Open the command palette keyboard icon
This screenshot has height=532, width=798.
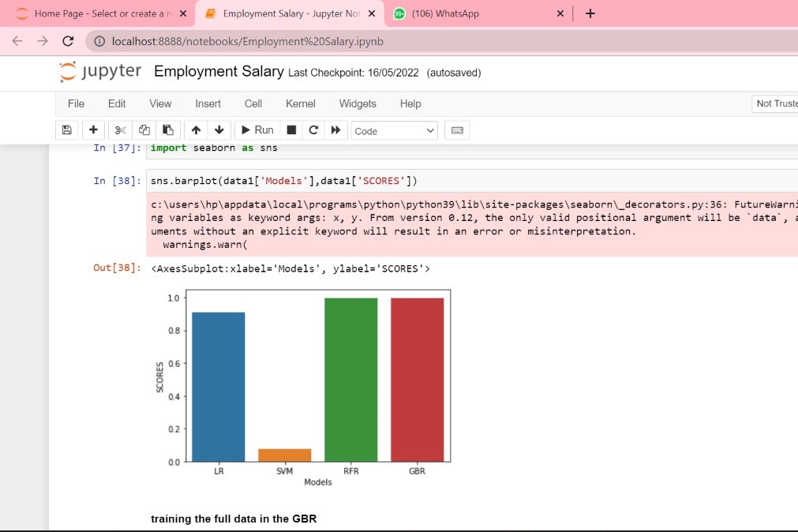click(x=457, y=130)
